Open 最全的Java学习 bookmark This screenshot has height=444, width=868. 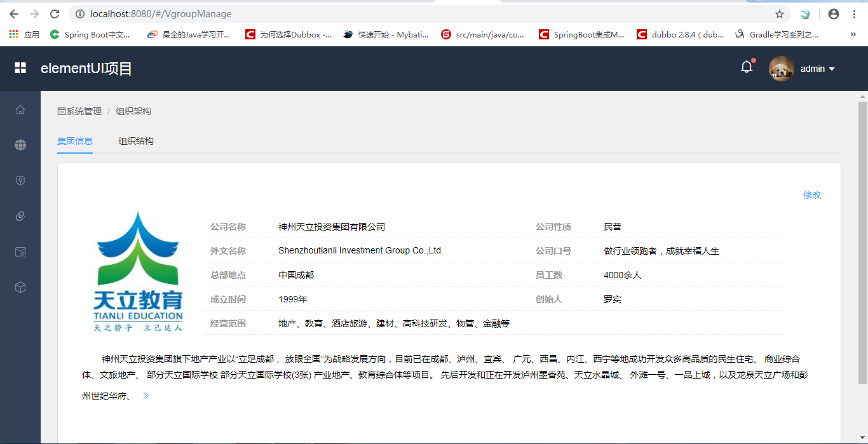[189, 35]
